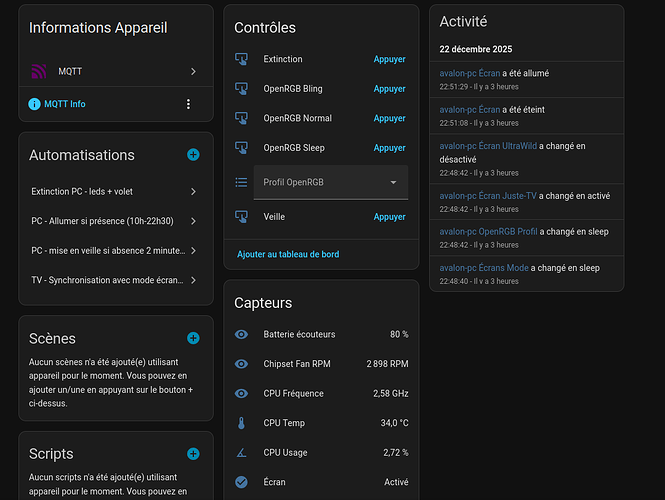Click the eye icon beside Chipset Fan RPM

pos(241,364)
